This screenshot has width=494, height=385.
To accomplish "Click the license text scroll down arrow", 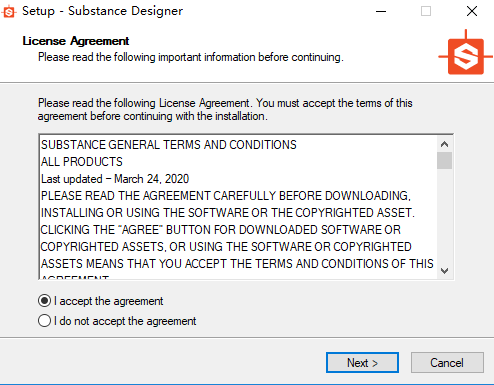I will click(444, 271).
